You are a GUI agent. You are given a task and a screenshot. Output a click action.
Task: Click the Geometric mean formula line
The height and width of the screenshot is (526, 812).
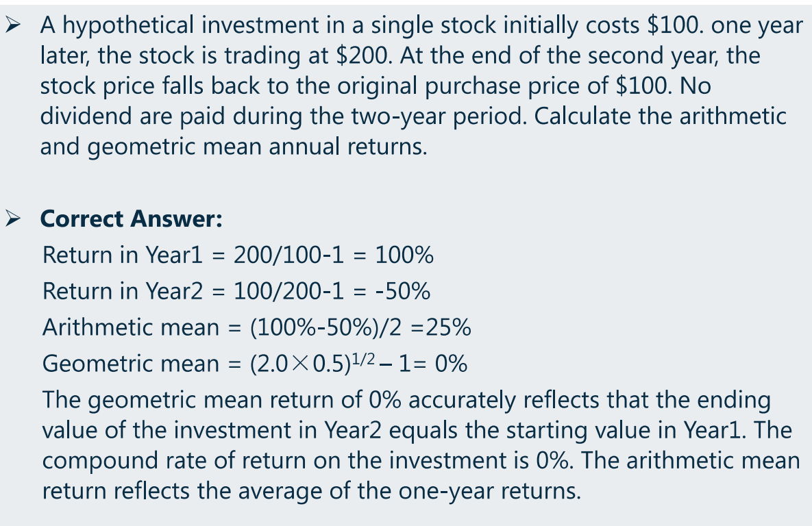click(x=255, y=364)
